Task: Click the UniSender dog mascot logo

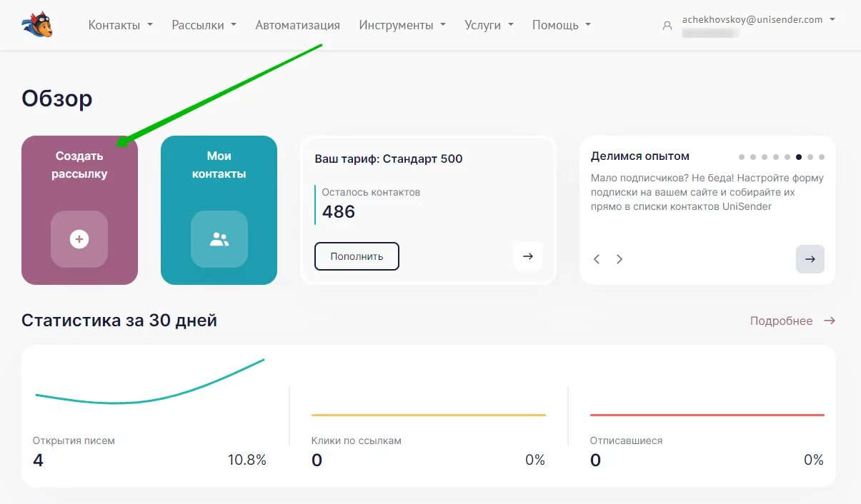Action: (37, 25)
